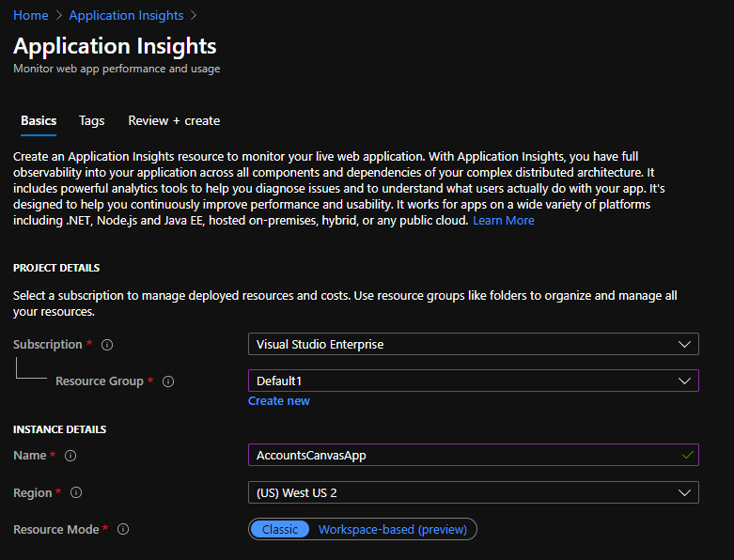Switch to the Tags tab
Image resolution: width=734 pixels, height=560 pixels.
point(92,120)
